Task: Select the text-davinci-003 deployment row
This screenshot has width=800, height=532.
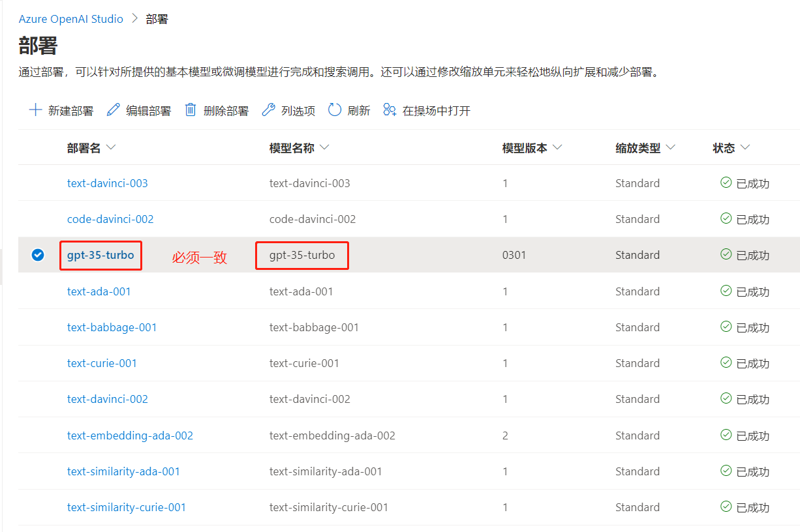Action: pyautogui.click(x=38, y=183)
